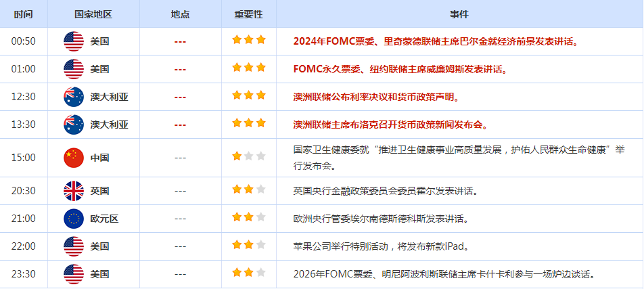Click the three-star rating in the 01:00 row
The image size is (644, 289).
coord(249,68)
